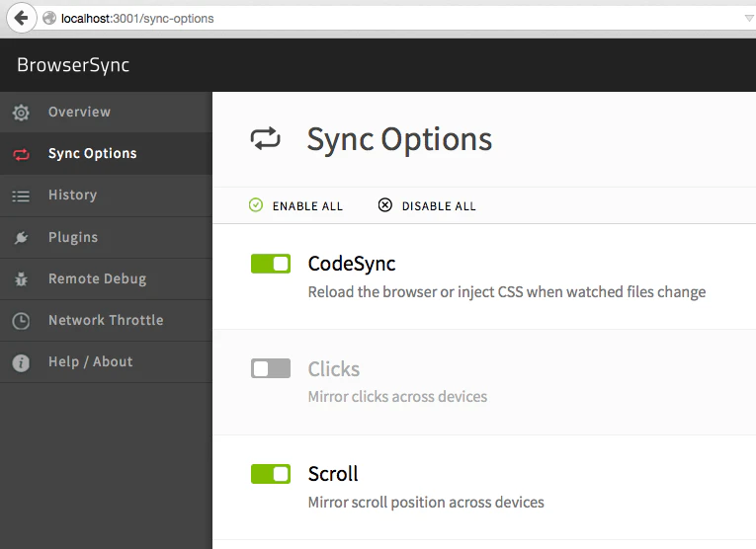Viewport: 756px width, 549px height.
Task: Click the DISABLE ALL button text
Action: [x=439, y=206]
